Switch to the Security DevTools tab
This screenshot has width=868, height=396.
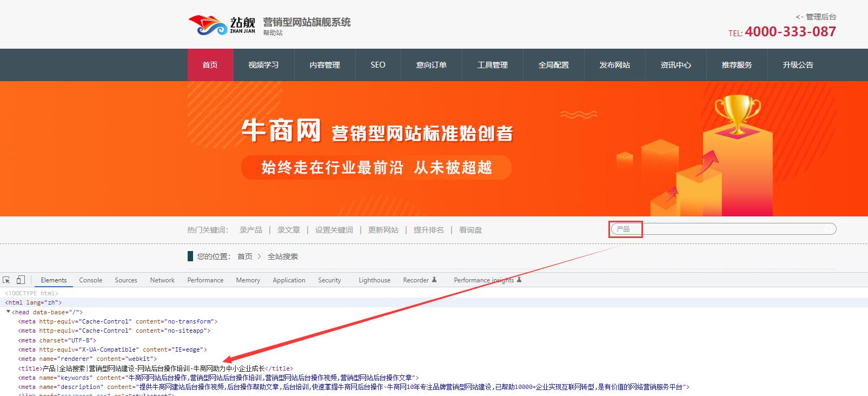pos(330,280)
